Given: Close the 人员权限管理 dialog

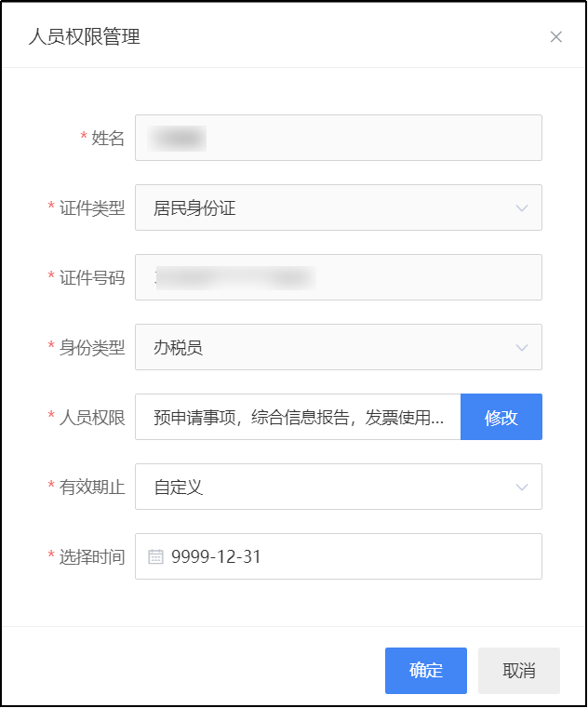Looking at the screenshot, I should pyautogui.click(x=556, y=37).
